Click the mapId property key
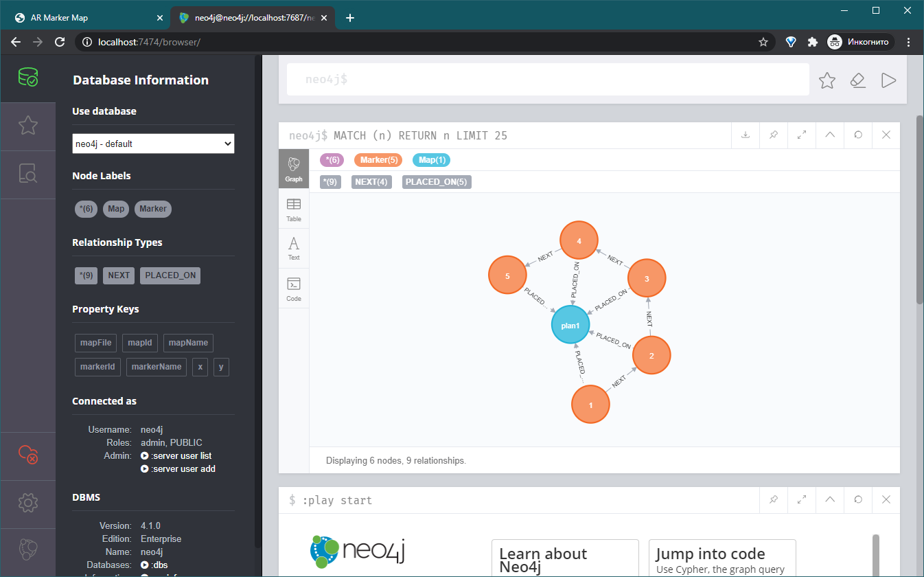 (x=140, y=343)
